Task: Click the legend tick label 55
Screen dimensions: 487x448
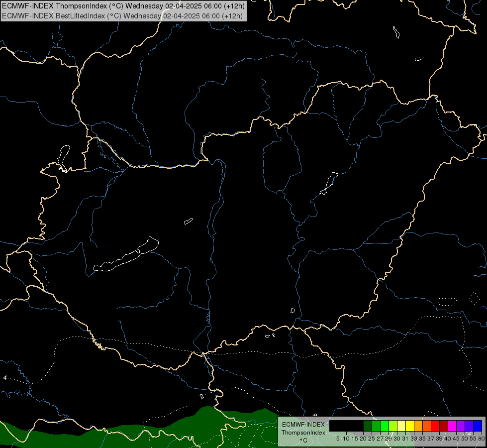Action: pyautogui.click(x=473, y=439)
